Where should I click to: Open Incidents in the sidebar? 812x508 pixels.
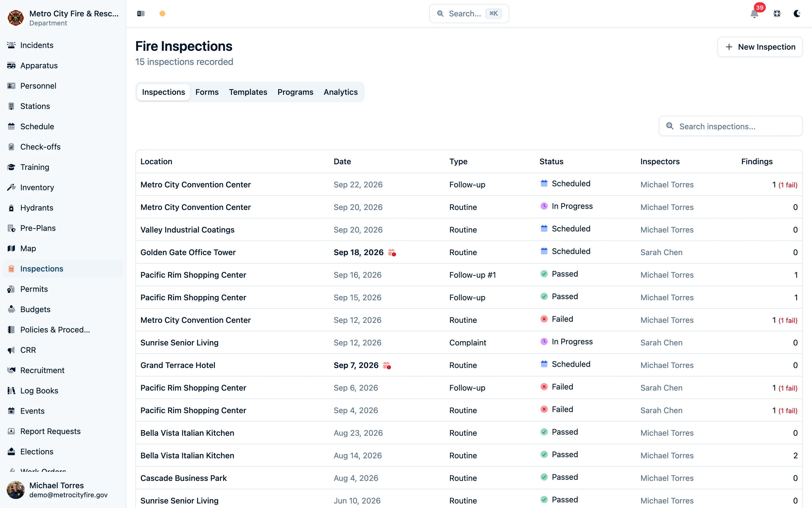pyautogui.click(x=63, y=45)
